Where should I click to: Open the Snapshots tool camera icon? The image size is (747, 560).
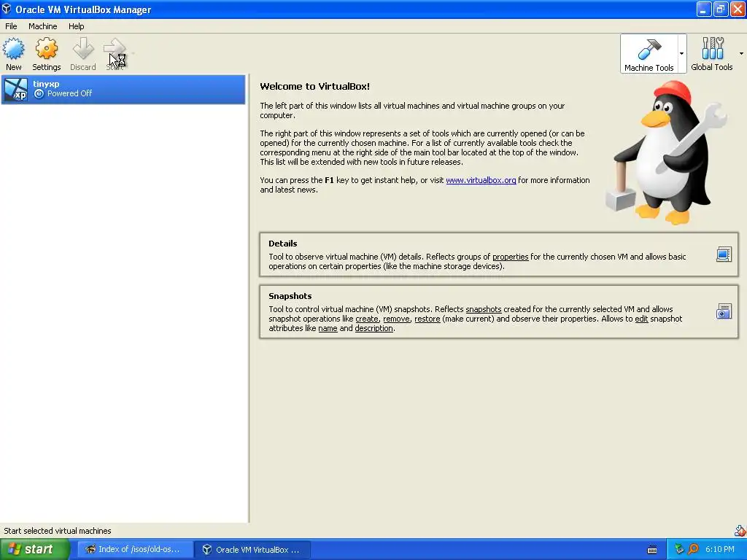724,311
